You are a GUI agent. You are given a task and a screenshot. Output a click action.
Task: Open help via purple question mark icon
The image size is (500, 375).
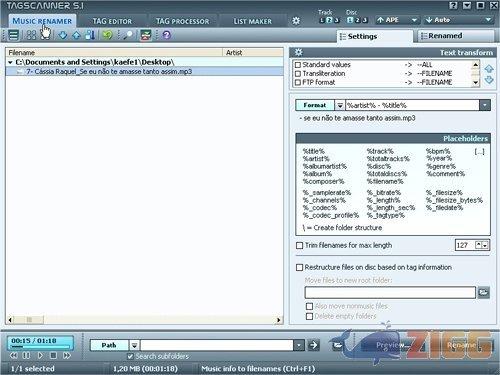click(x=166, y=35)
